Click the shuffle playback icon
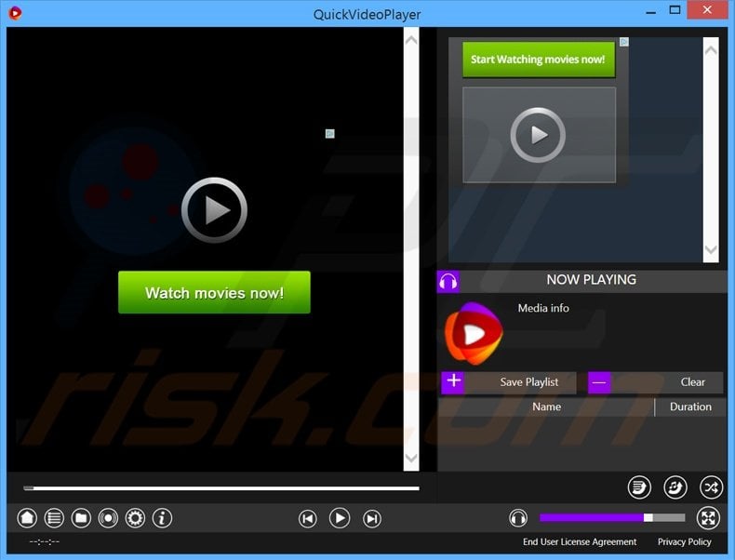 coord(711,487)
